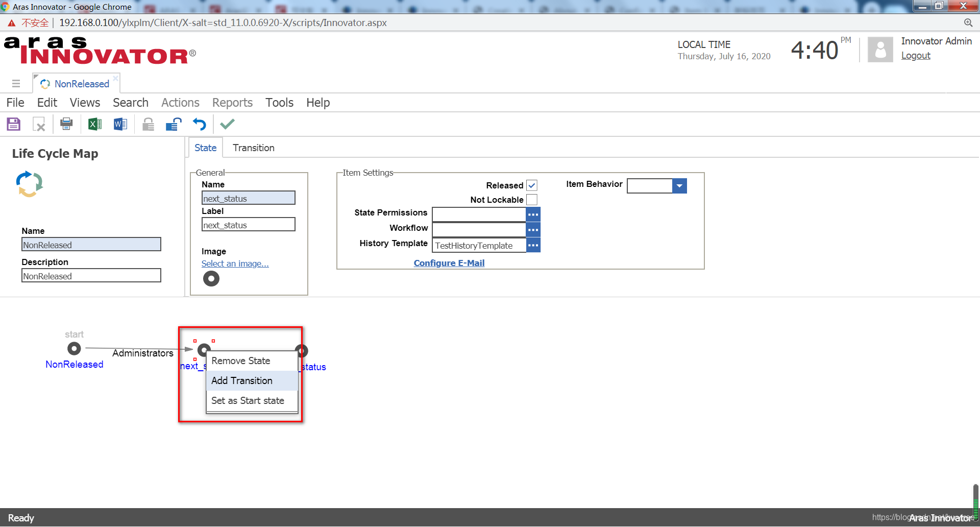Open the Reports menu

(232, 103)
